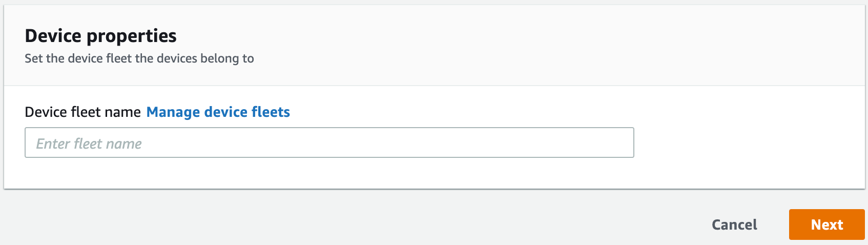Focus the Enter fleet name field

pos(329,143)
